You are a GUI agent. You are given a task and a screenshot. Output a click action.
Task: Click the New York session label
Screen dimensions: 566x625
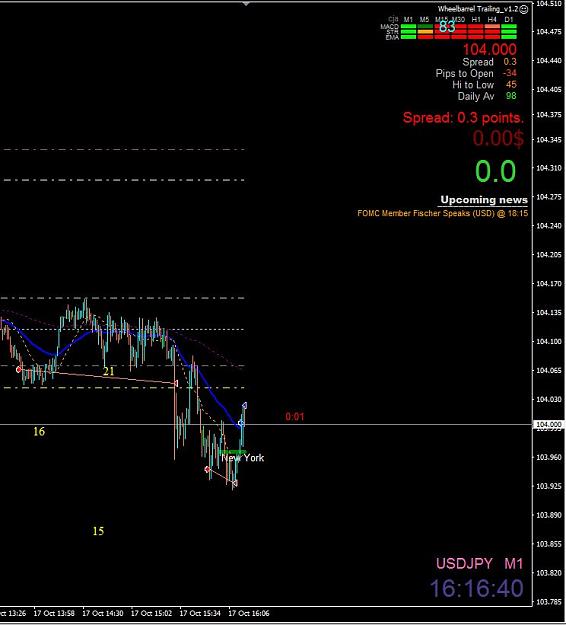point(243,458)
